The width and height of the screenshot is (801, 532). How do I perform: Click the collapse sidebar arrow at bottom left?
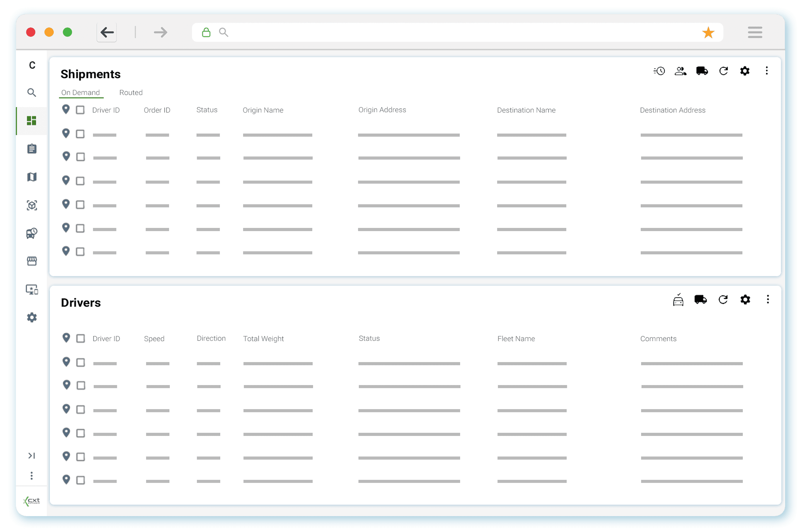coord(32,455)
